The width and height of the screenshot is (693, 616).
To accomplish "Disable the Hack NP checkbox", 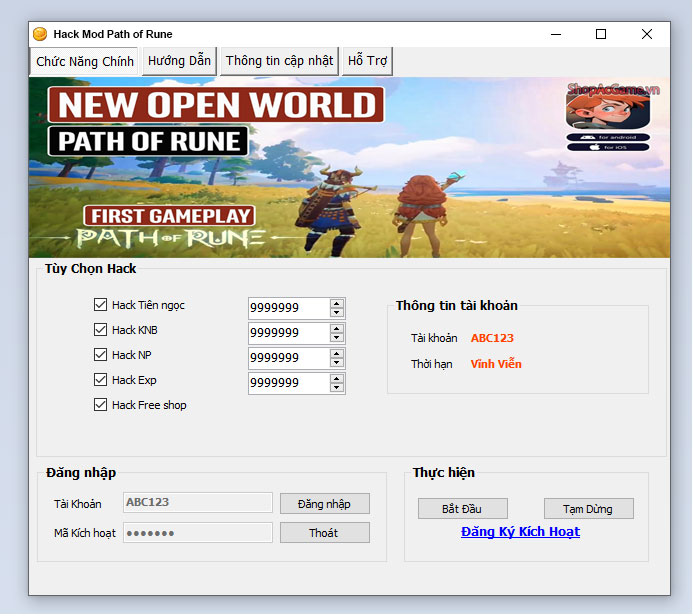I will point(100,355).
